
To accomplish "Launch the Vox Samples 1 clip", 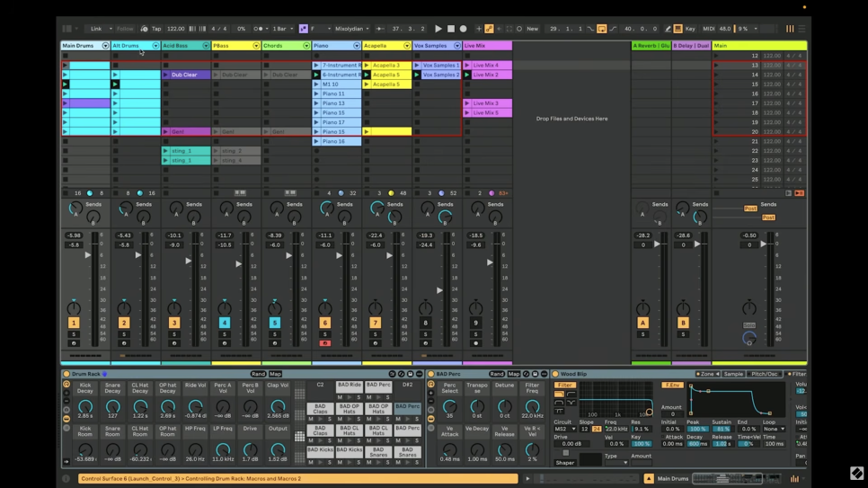I will (x=417, y=66).
